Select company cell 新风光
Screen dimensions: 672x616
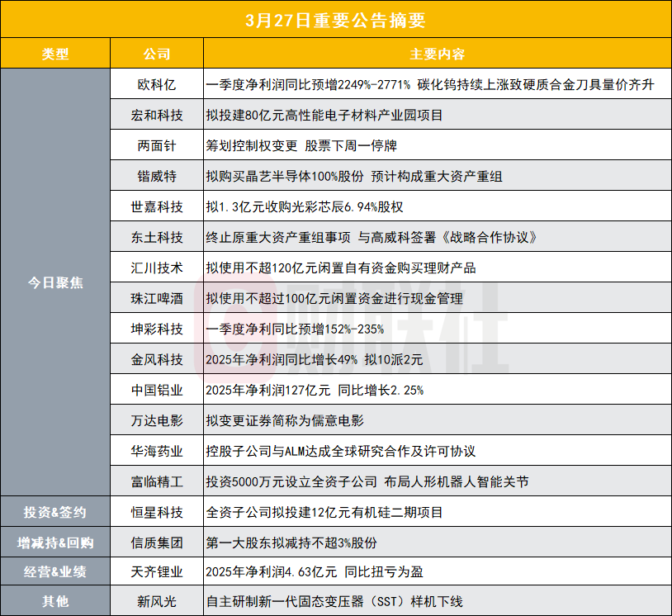pyautogui.click(x=157, y=601)
